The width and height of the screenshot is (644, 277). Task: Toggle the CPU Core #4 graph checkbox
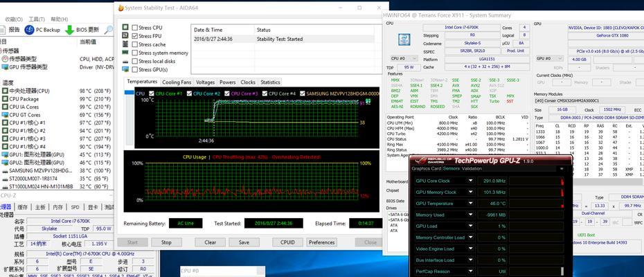coord(265,93)
